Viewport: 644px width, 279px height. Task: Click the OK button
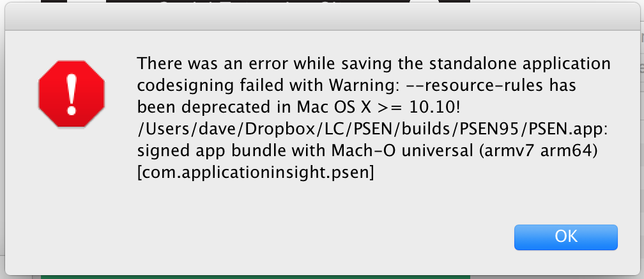[x=565, y=237]
